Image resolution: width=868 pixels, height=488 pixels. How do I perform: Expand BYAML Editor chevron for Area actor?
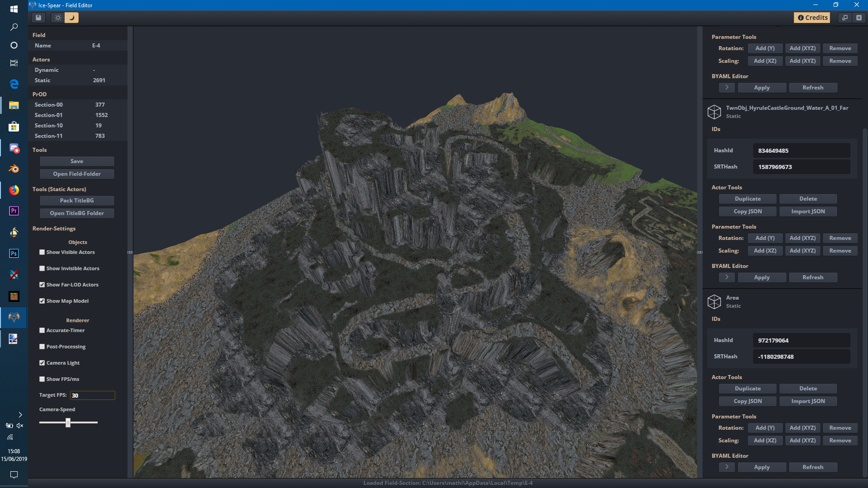pos(726,467)
